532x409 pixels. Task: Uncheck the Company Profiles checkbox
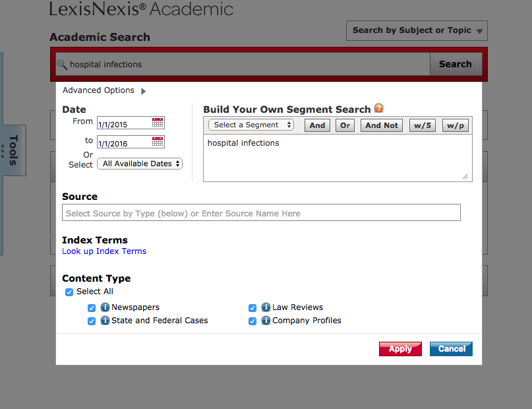tap(252, 321)
